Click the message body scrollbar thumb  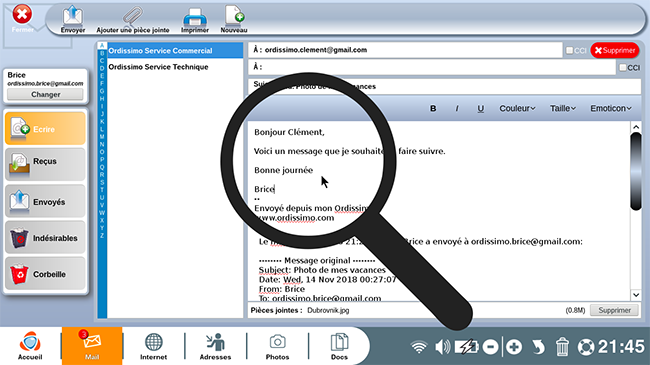coord(636,171)
